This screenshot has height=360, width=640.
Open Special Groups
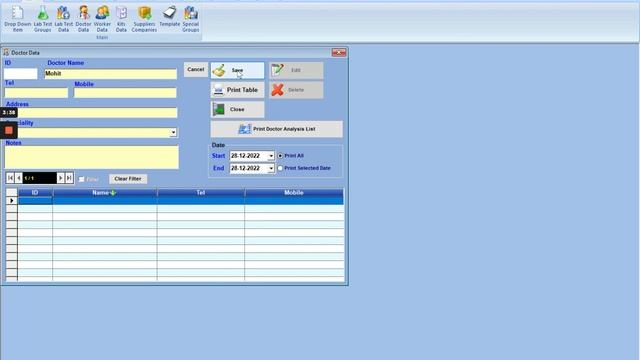pos(191,19)
